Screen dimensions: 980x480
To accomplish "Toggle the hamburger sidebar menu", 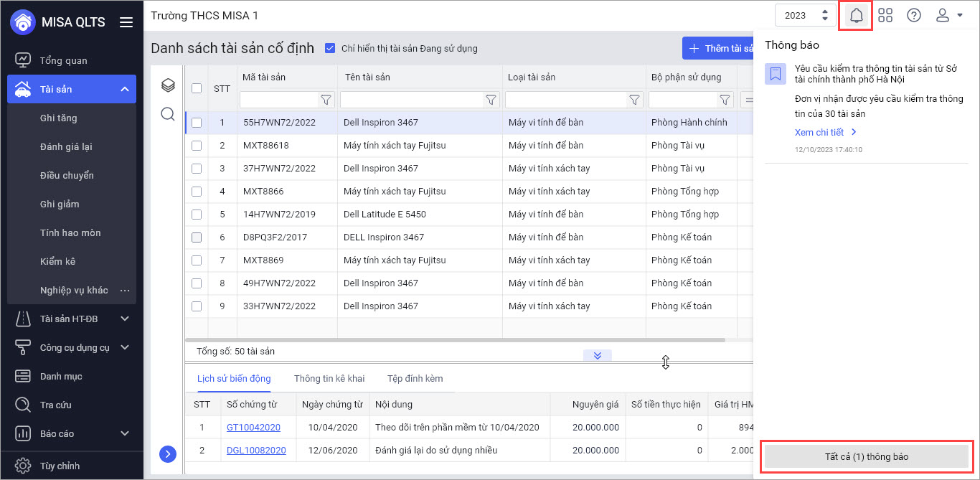I will point(126,22).
